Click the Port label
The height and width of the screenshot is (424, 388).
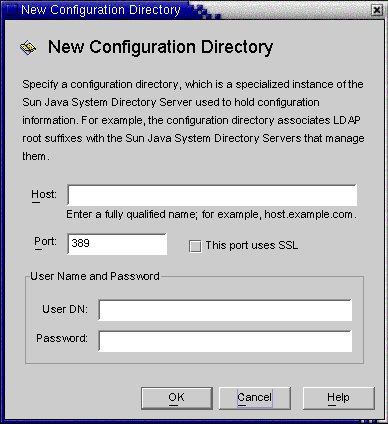point(45,242)
